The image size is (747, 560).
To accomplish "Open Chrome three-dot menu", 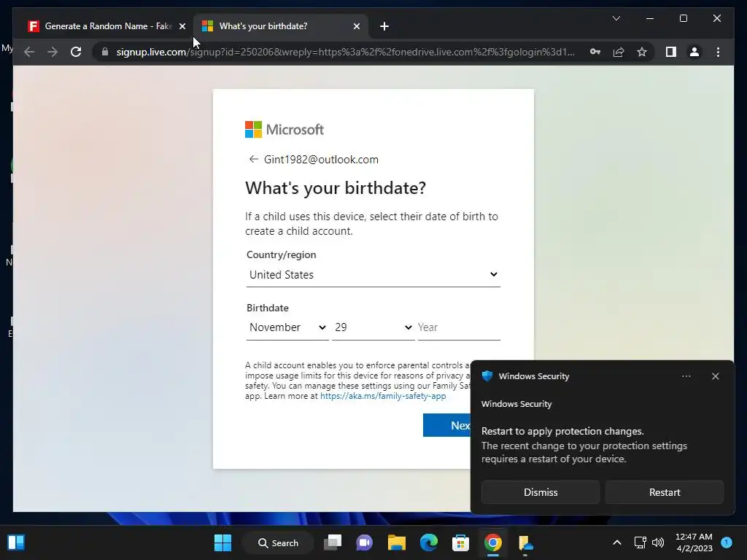I will click(718, 52).
